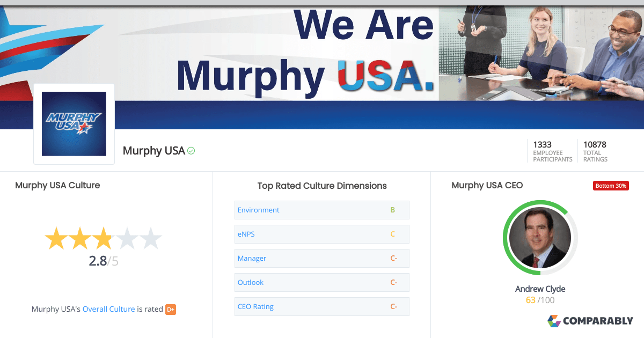Expand the Outlook culture dimension row
This screenshot has width=644, height=338.
(250, 282)
